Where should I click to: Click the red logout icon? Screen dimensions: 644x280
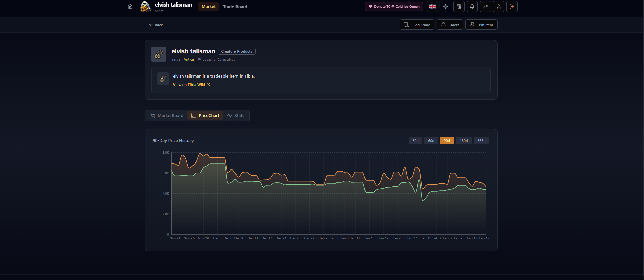[512, 6]
